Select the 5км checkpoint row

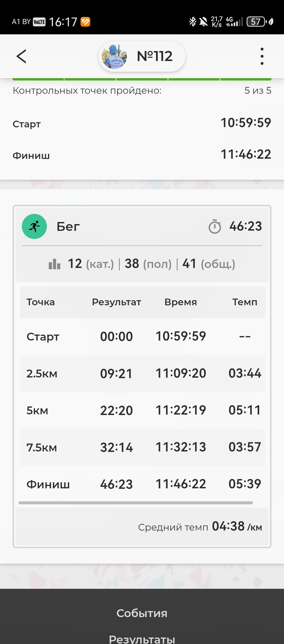pos(143,410)
